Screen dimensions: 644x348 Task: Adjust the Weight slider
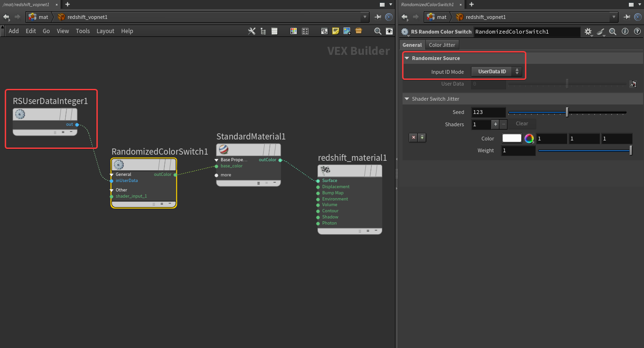click(585, 150)
